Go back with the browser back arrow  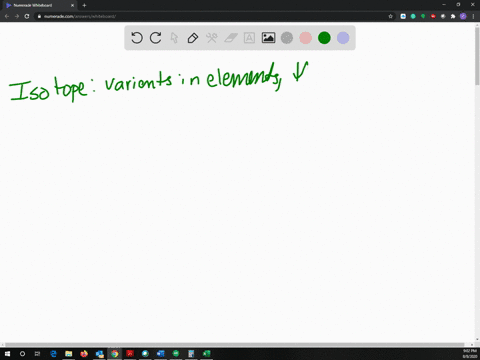tap(7, 16)
